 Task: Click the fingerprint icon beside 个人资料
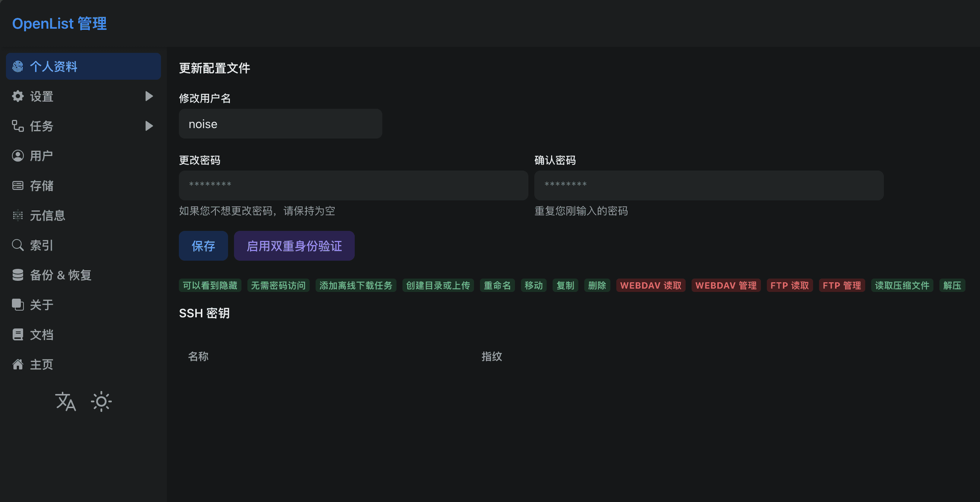[x=18, y=67]
